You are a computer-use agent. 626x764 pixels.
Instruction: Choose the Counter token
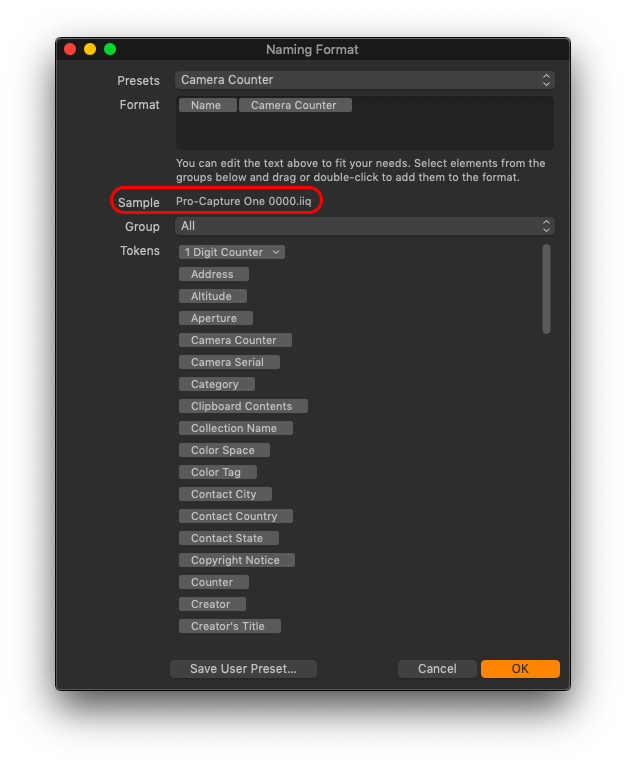point(213,582)
